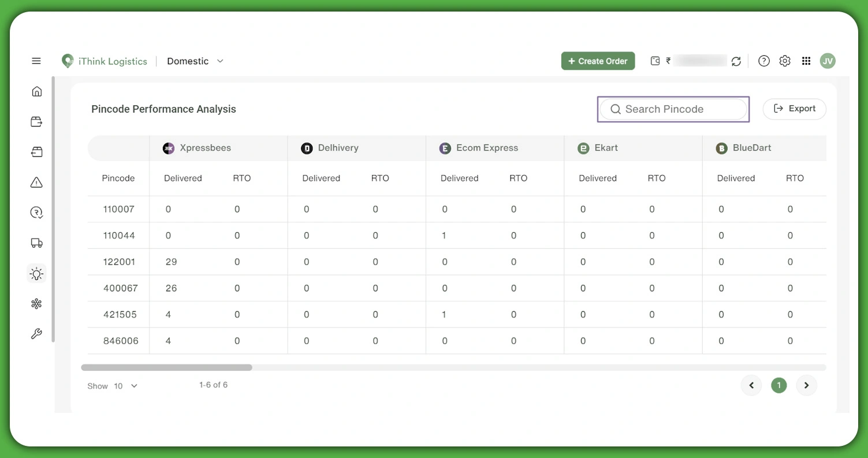Select the Orders box icon in sidebar
This screenshot has width=868, height=458.
coord(36,121)
